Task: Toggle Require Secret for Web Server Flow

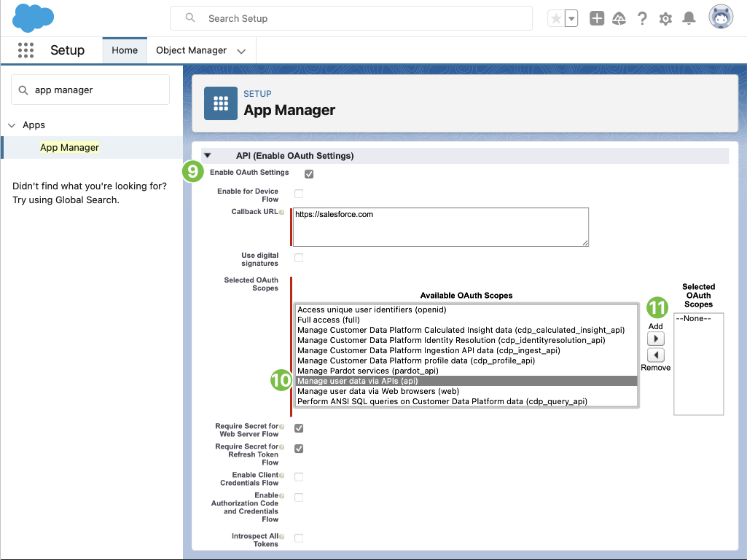Action: pyautogui.click(x=299, y=428)
